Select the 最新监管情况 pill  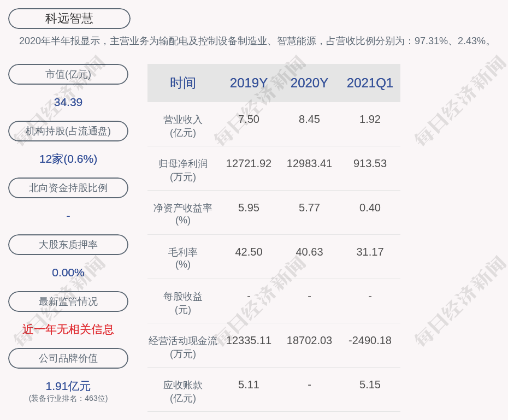(68, 301)
